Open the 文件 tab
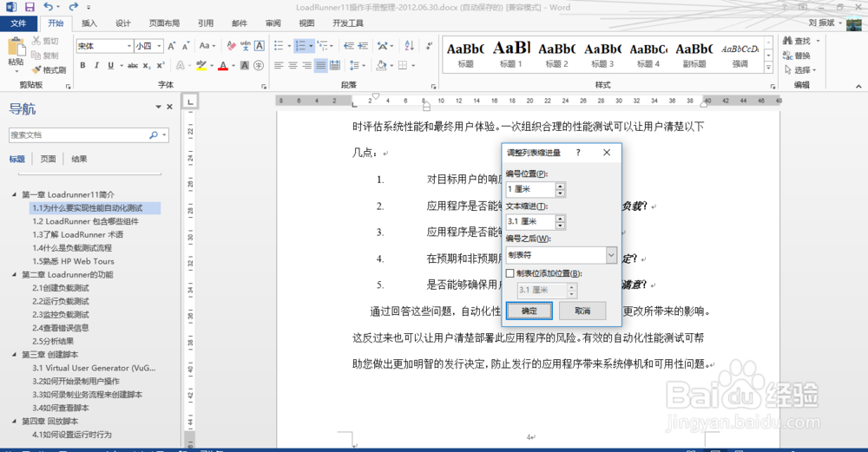 click(18, 23)
